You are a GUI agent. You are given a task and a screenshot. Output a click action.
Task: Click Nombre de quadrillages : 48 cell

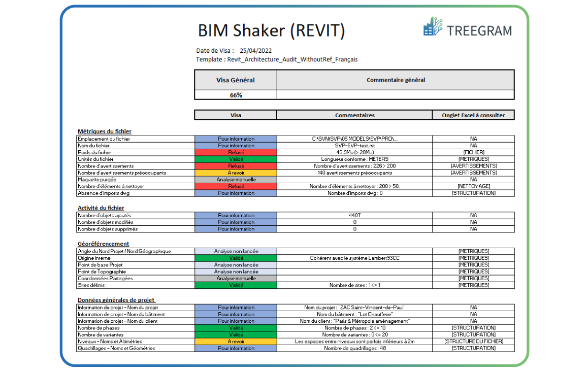[x=355, y=348]
